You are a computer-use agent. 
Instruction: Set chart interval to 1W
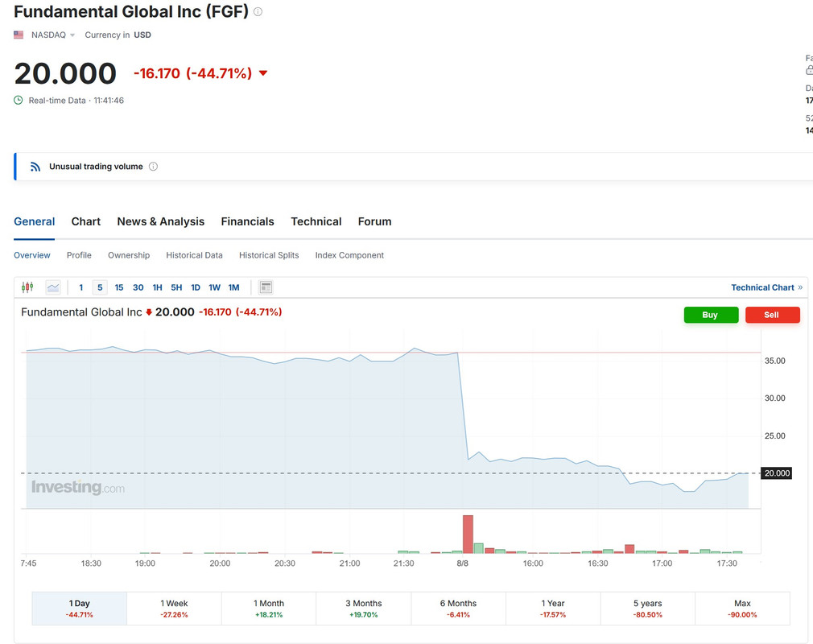[215, 287]
